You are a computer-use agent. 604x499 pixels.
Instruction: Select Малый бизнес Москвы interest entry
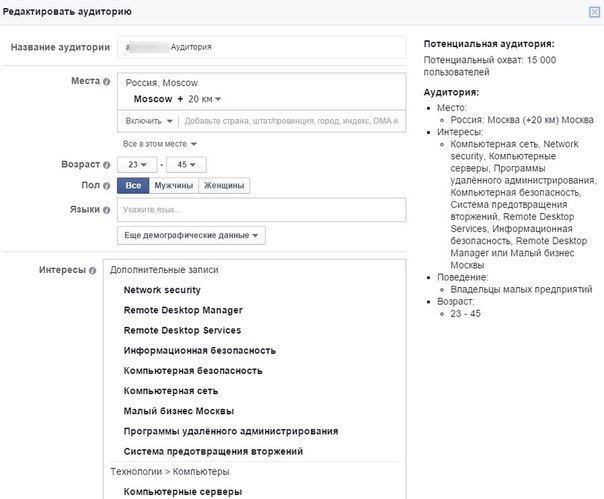coord(179,411)
